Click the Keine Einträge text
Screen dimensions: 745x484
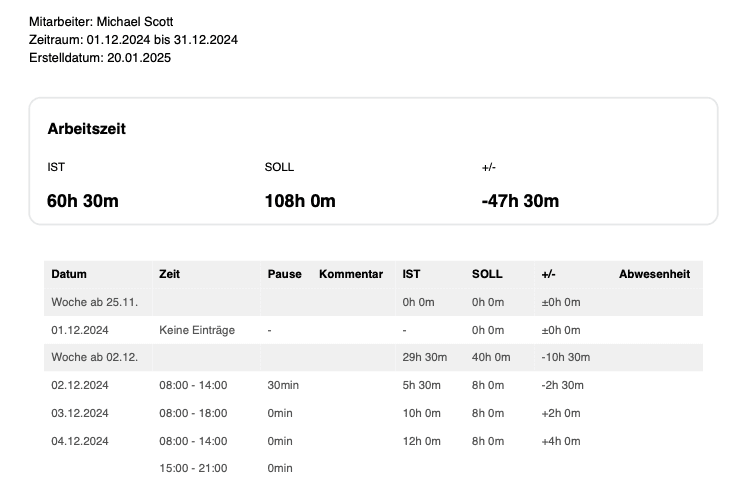click(197, 330)
